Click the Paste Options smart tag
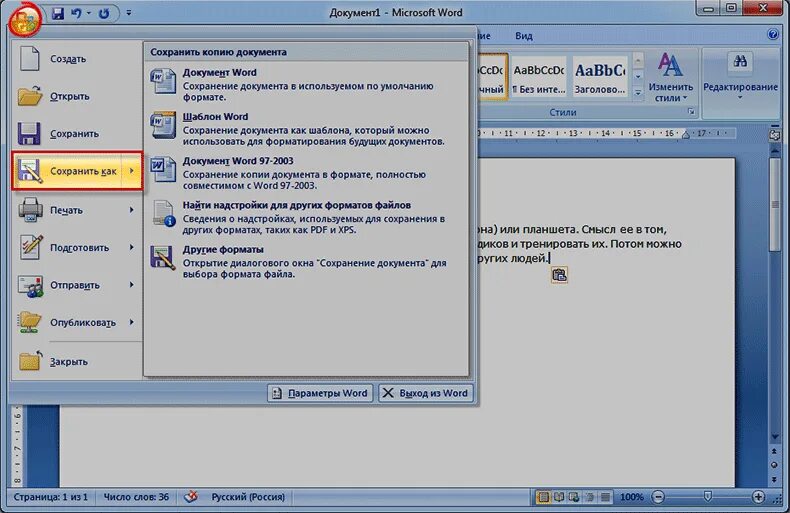The width and height of the screenshot is (790, 513). [559, 275]
